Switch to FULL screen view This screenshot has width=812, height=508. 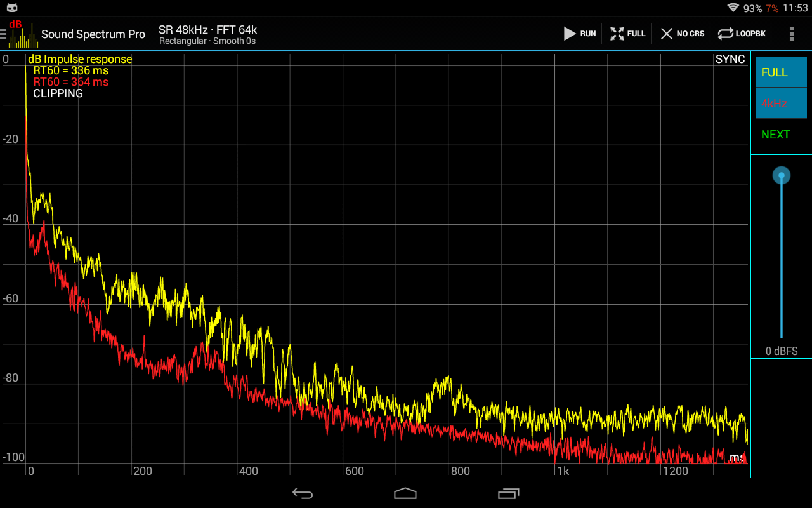627,34
